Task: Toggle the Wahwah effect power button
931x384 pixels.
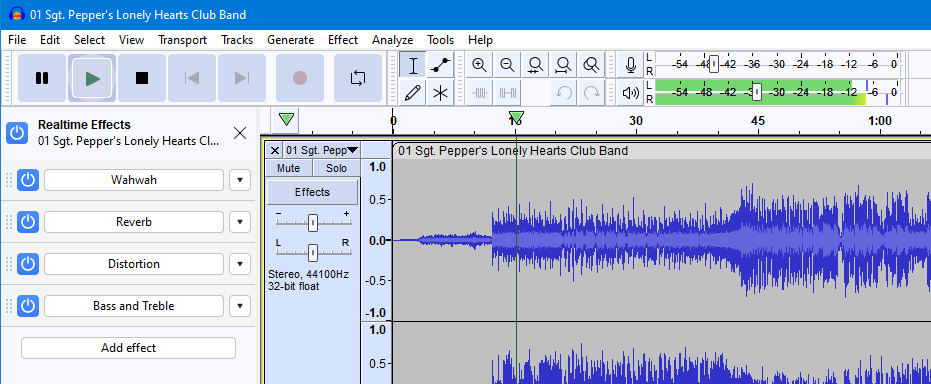Action: point(28,180)
